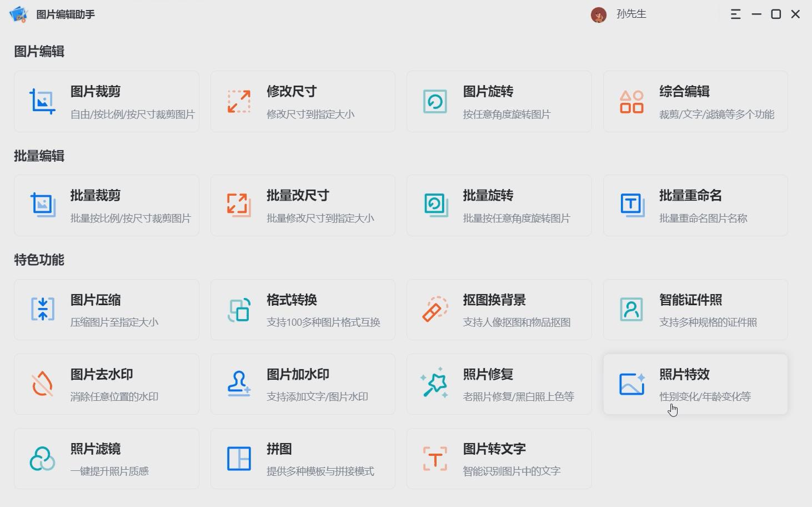This screenshot has height=507, width=812.
Task: Open the 格式转换 format conversion icon
Action: 239,309
